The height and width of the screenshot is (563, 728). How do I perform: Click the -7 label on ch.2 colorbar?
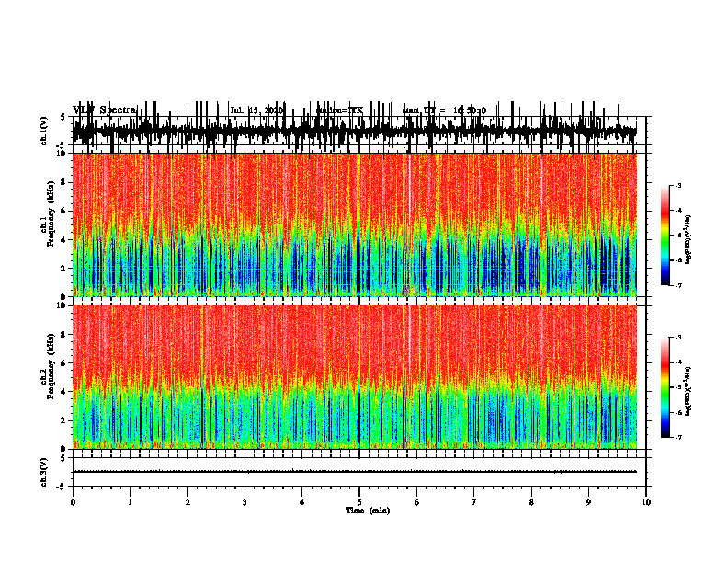tap(677, 437)
